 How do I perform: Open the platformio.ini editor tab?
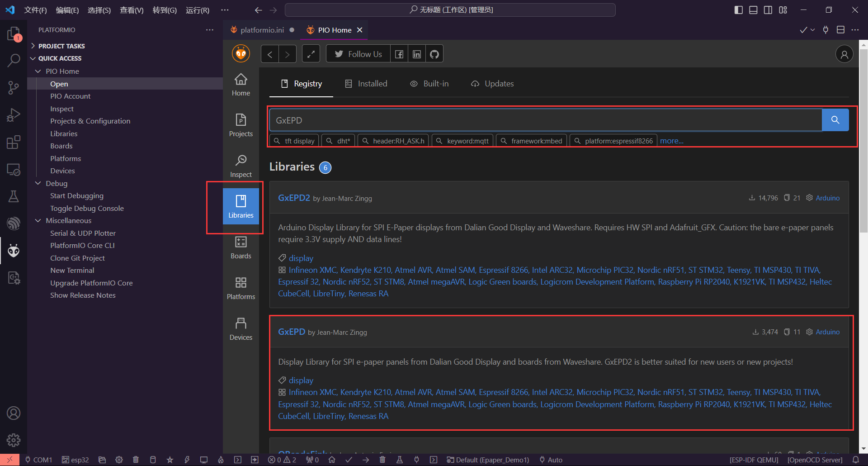click(x=262, y=30)
